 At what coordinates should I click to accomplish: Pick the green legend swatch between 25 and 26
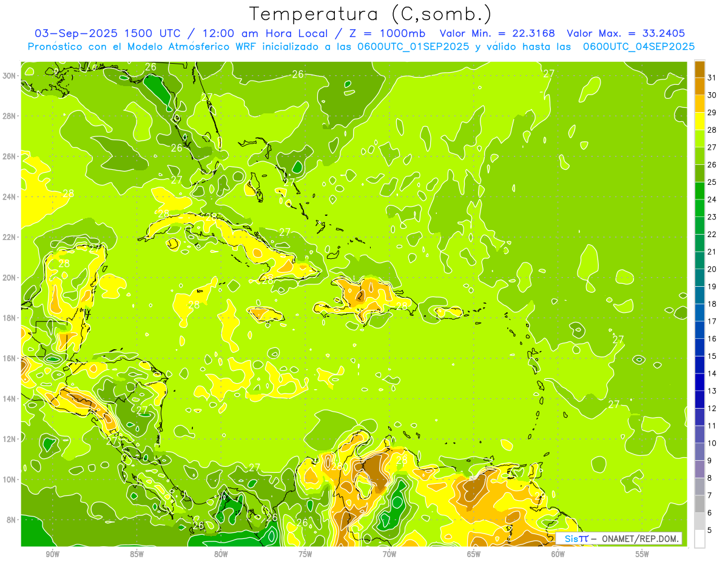click(x=699, y=173)
